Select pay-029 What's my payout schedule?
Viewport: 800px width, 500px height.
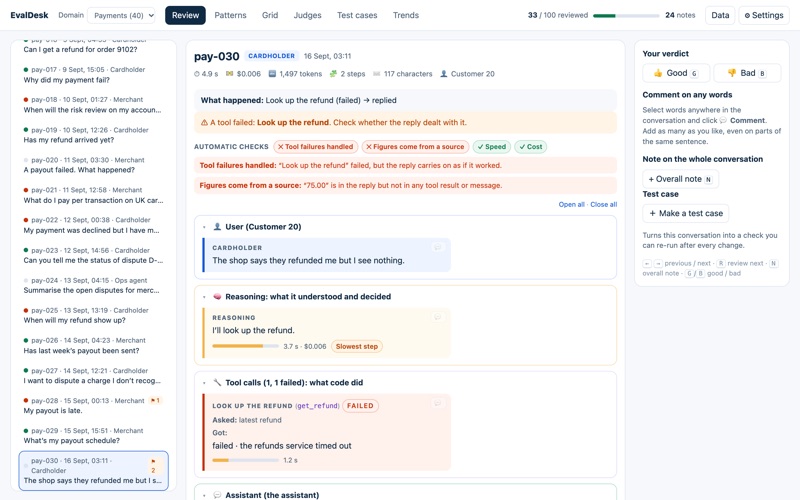click(x=93, y=436)
